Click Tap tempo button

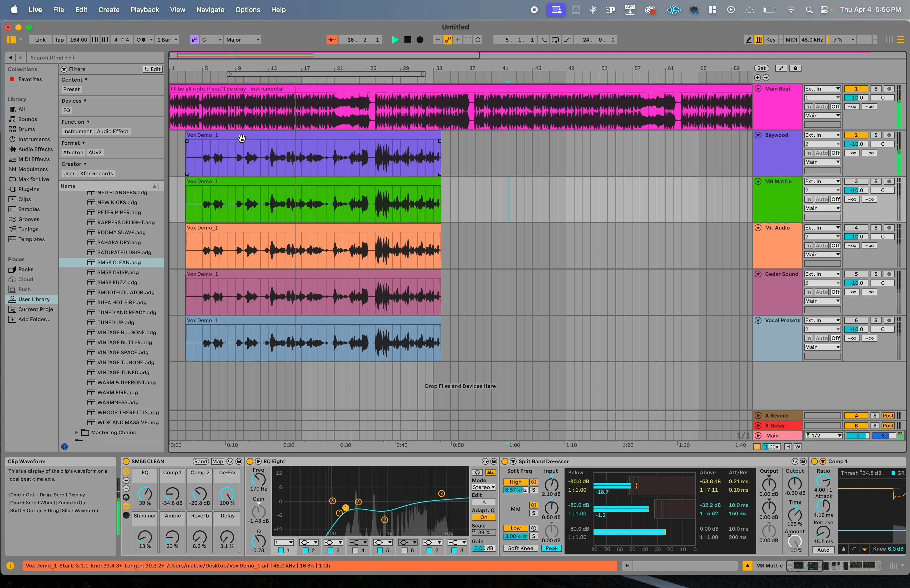[59, 40]
